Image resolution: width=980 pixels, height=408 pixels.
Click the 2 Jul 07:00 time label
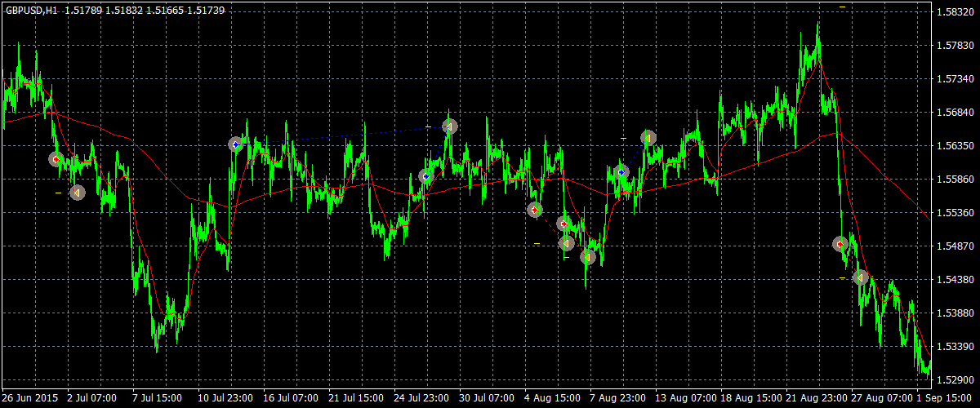(x=94, y=399)
